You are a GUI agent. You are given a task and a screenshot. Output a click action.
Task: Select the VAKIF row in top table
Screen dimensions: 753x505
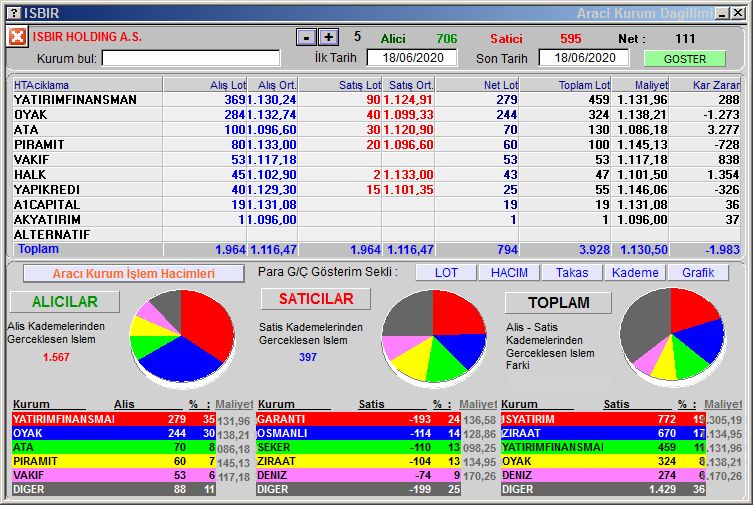376,159
